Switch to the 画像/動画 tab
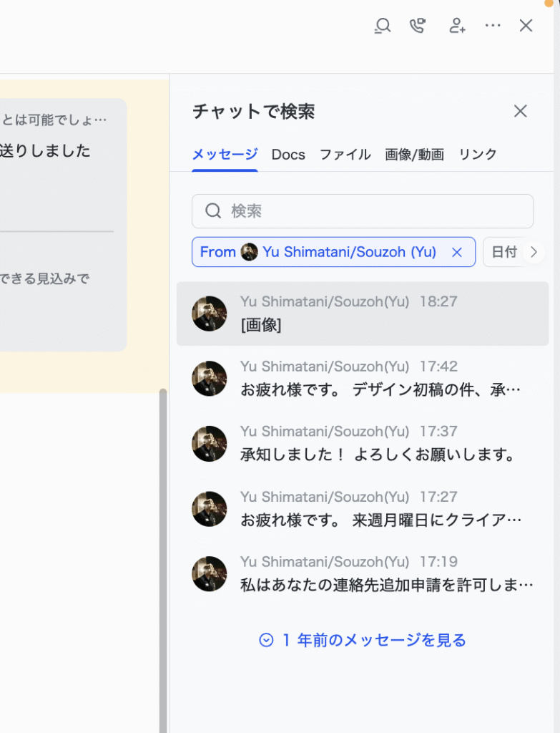 [x=414, y=155]
